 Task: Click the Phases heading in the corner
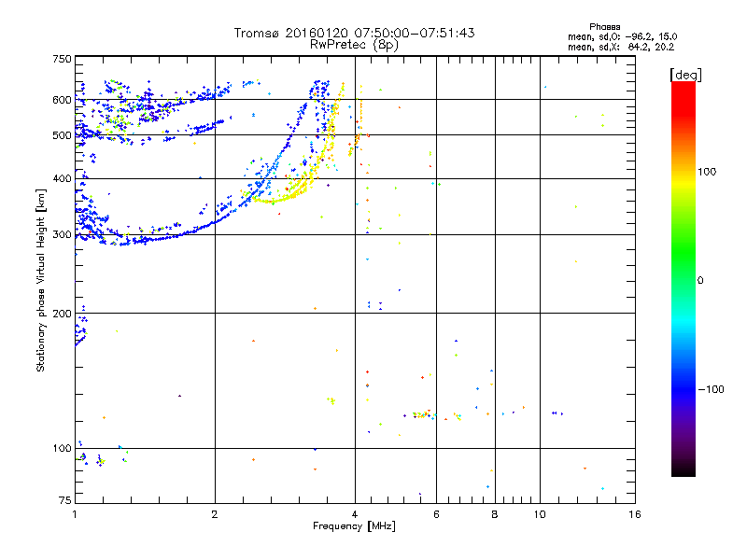click(604, 27)
